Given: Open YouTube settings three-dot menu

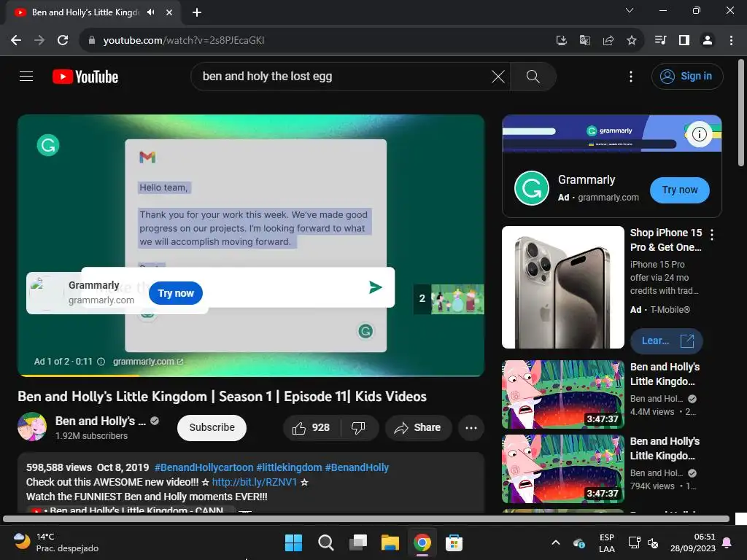Looking at the screenshot, I should coord(631,76).
